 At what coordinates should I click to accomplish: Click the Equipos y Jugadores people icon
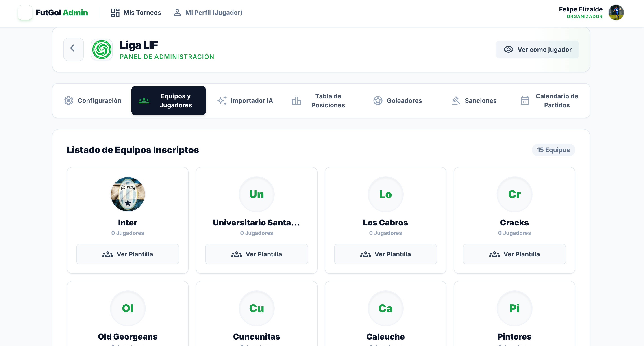click(144, 100)
